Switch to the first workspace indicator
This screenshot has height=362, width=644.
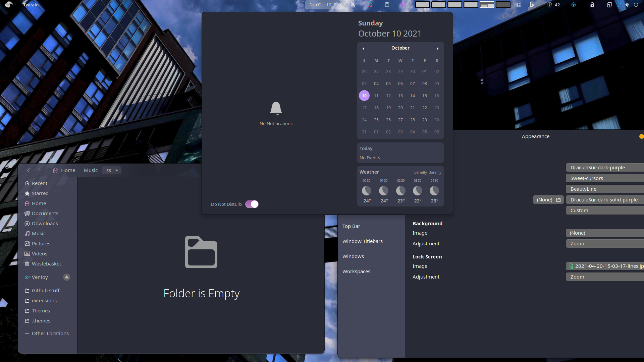[x=422, y=5]
